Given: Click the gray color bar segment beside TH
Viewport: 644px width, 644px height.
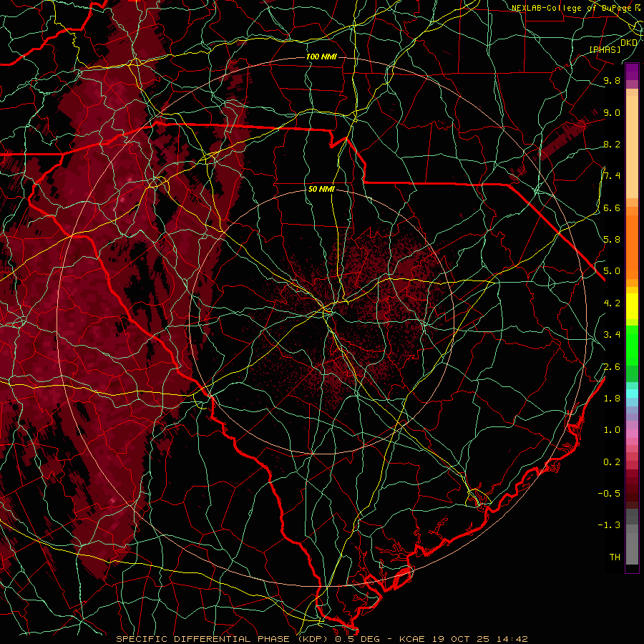Looking at the screenshot, I should [x=632, y=548].
